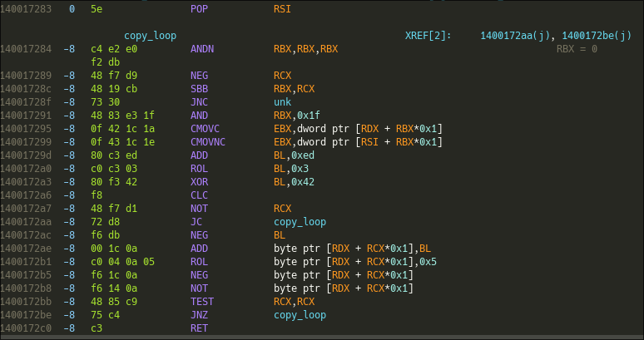
Task: Select the SBB instruction mnemonic
Action: 200,86
